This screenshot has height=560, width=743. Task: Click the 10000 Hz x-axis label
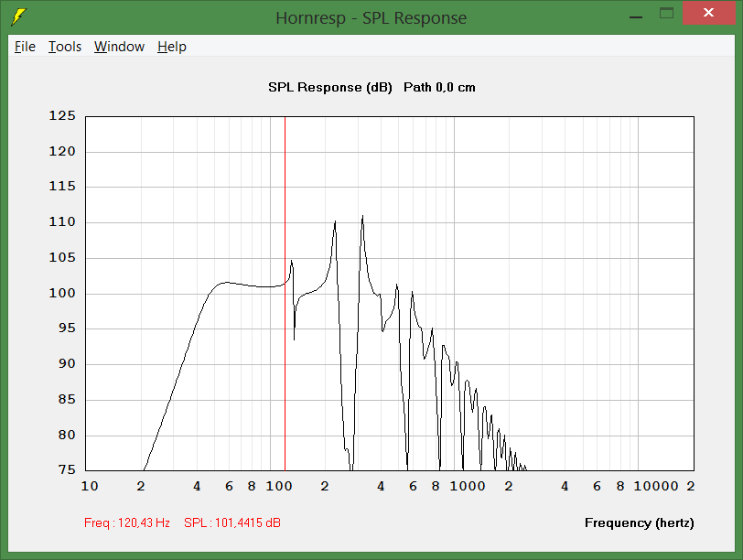(656, 486)
